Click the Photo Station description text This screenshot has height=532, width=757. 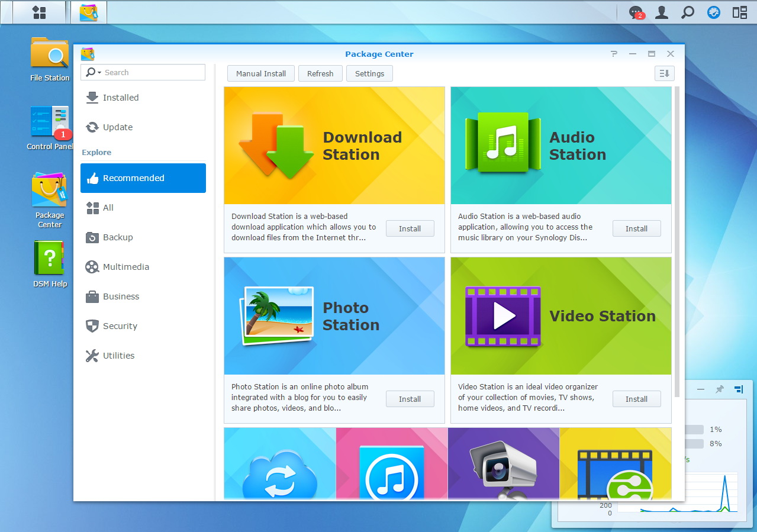click(x=300, y=398)
